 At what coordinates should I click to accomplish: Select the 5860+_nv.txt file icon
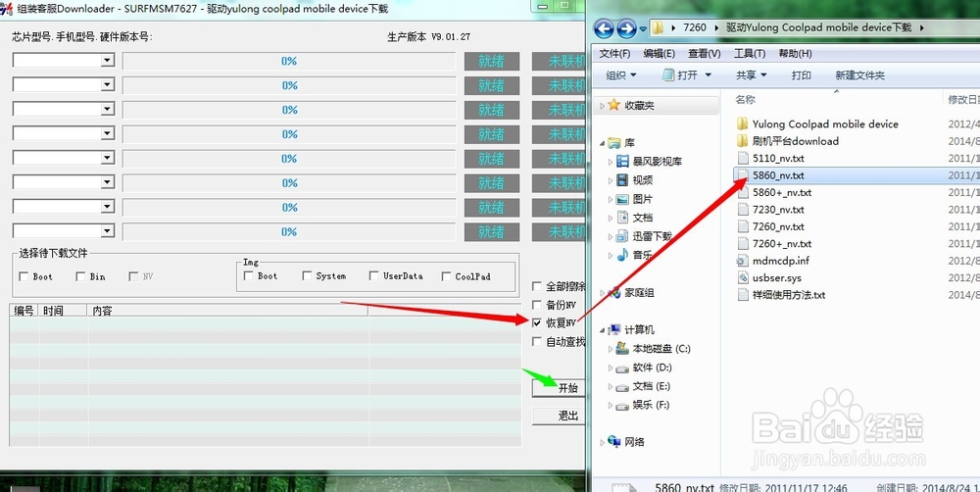coord(743,192)
